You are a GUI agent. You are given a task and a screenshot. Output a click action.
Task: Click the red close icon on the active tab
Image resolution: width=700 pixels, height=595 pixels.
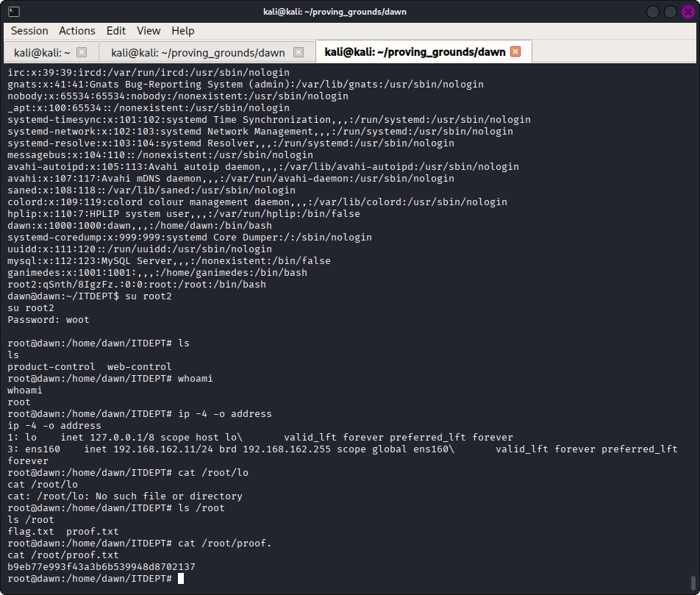pyautogui.click(x=515, y=51)
